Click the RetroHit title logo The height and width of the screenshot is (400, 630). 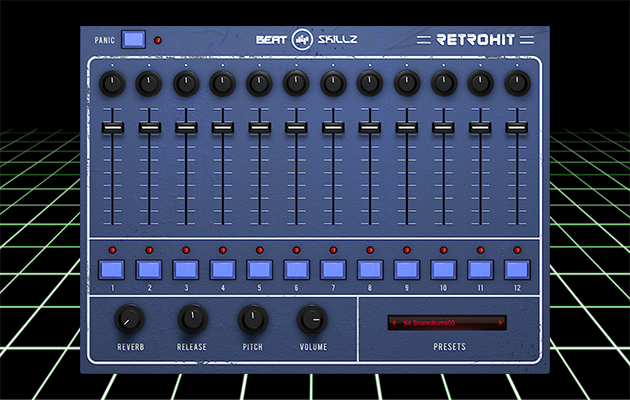pos(478,40)
